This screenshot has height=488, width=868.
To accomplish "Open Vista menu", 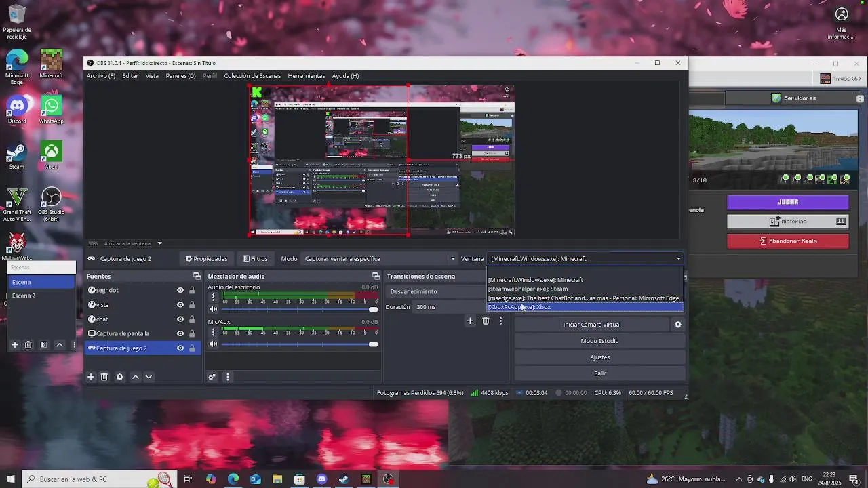I will 152,76.
